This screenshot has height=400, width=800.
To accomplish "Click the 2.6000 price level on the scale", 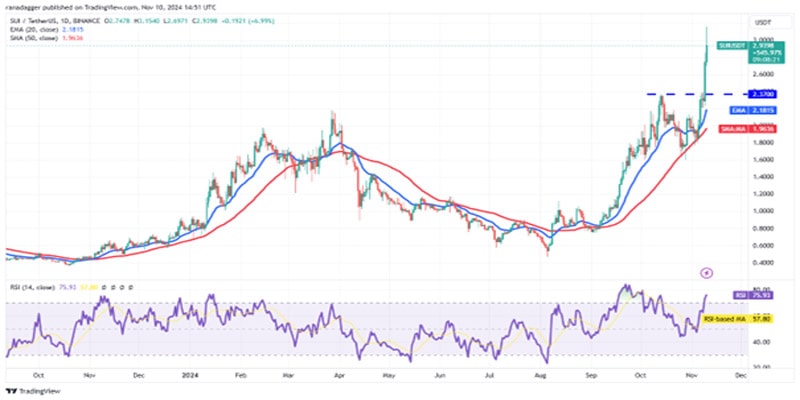I will point(762,74).
